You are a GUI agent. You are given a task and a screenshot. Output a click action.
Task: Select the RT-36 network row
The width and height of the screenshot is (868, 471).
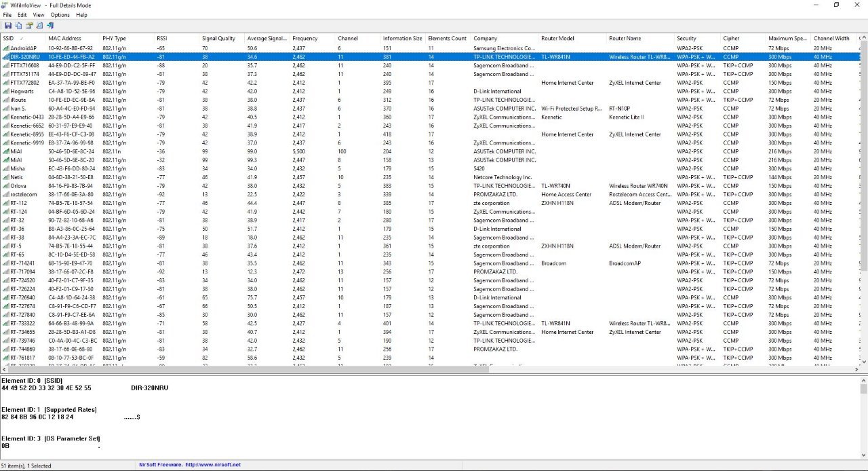tap(430, 229)
